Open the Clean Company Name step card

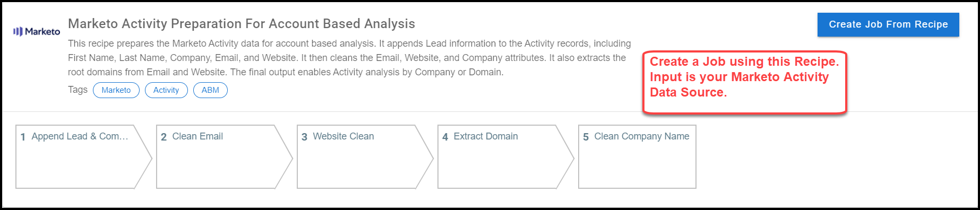tap(637, 157)
